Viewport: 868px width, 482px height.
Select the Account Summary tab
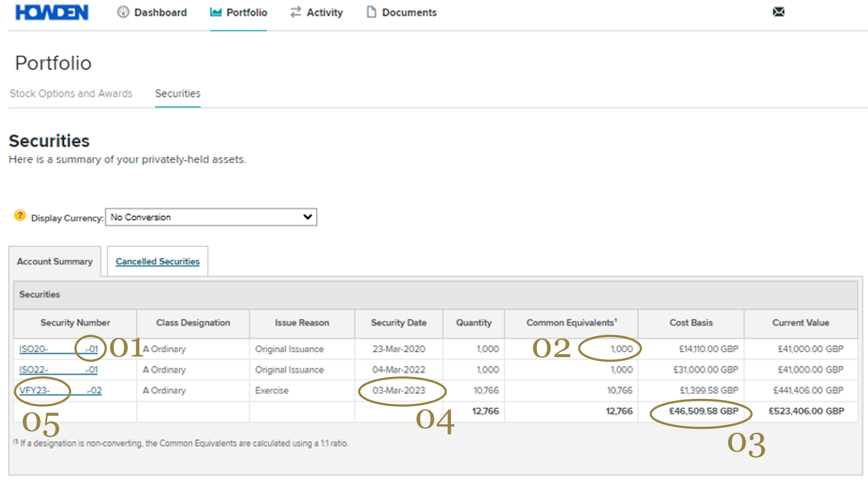click(x=55, y=262)
